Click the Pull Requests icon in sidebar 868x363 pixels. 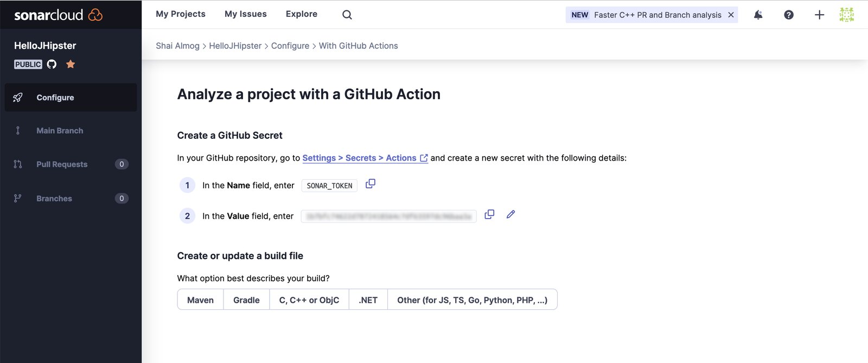[18, 164]
